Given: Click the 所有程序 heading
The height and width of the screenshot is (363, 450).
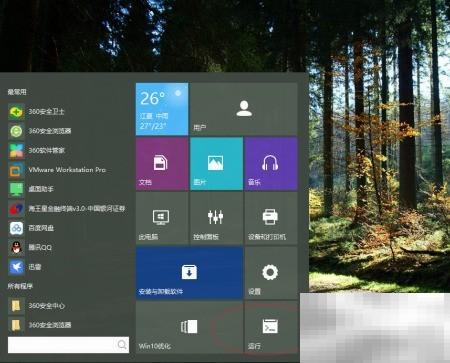Looking at the screenshot, I should click(x=20, y=286).
